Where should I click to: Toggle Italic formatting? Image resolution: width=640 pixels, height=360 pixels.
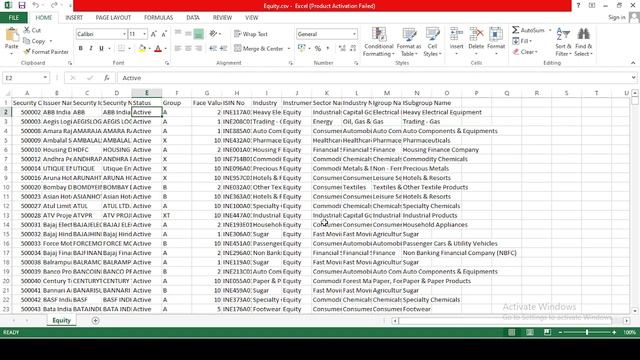[91, 49]
